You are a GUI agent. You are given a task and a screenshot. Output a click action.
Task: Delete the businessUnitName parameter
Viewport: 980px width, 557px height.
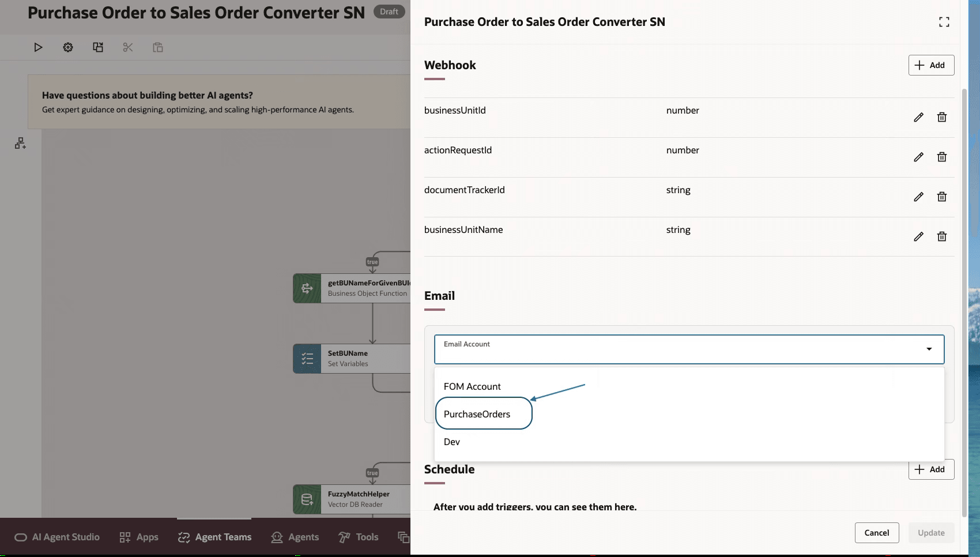pos(942,236)
